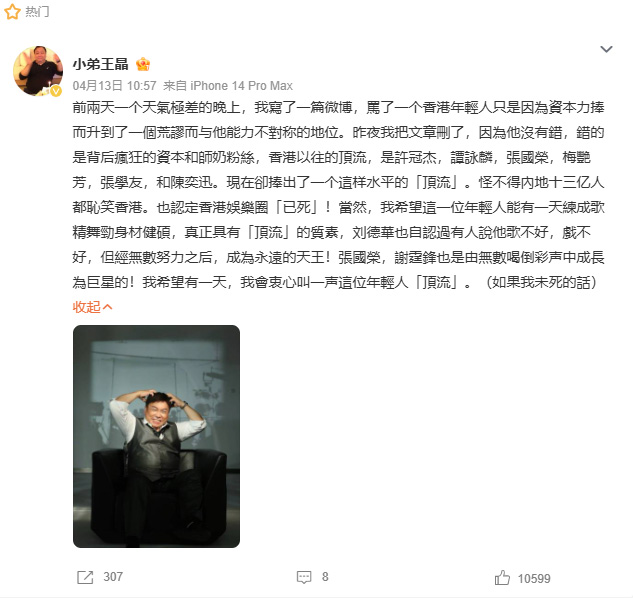
Task: Open the attached photo thumbnail
Action: tap(156, 436)
